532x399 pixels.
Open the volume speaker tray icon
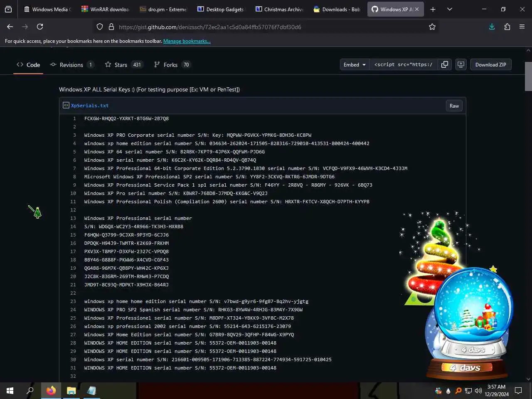pyautogui.click(x=478, y=391)
